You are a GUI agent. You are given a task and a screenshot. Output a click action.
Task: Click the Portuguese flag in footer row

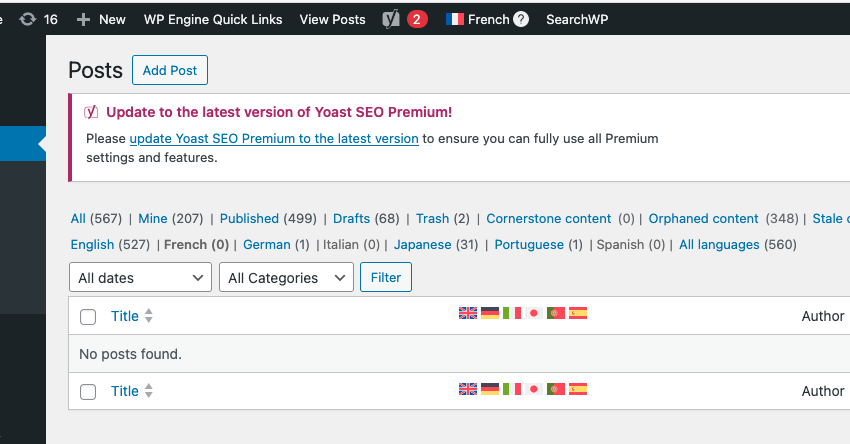tap(556, 389)
